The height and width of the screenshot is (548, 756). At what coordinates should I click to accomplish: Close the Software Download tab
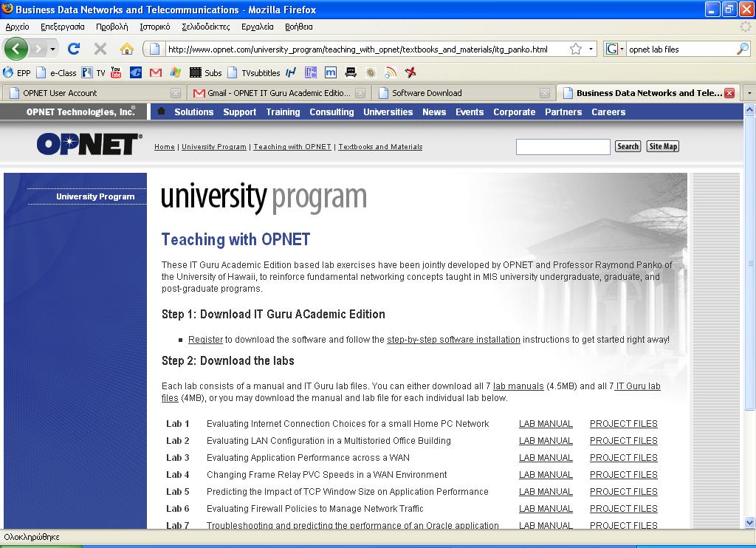(x=545, y=93)
